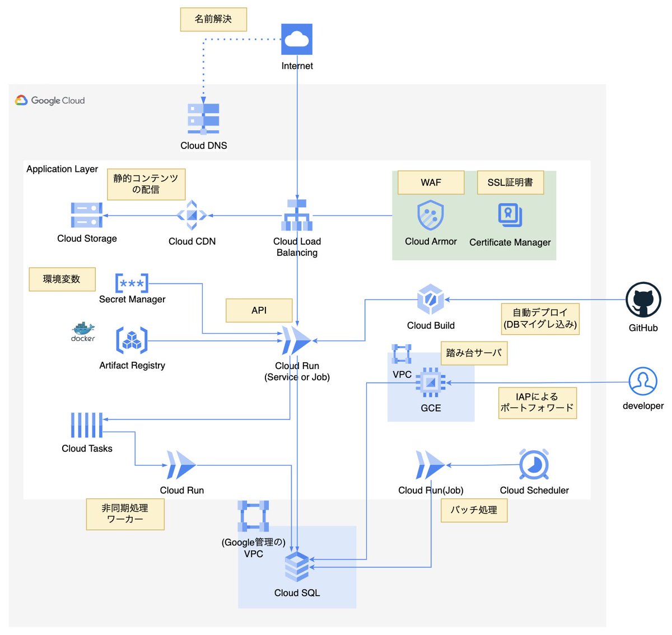Select the Cloud Build icon

431,300
